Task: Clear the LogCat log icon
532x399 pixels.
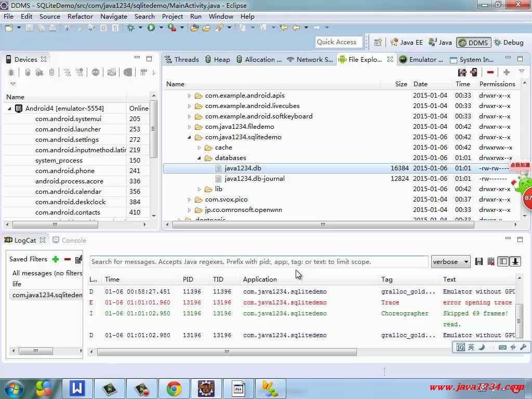Action: point(491,262)
